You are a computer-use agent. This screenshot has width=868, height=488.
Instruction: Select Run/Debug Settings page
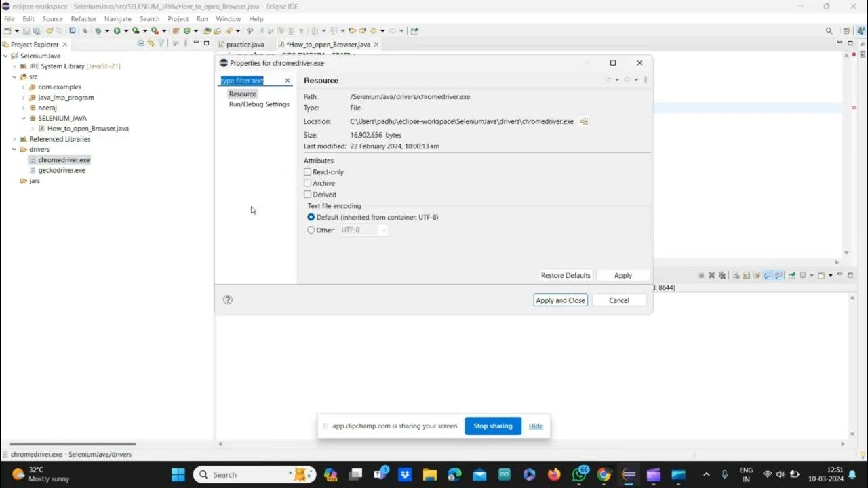tap(259, 104)
